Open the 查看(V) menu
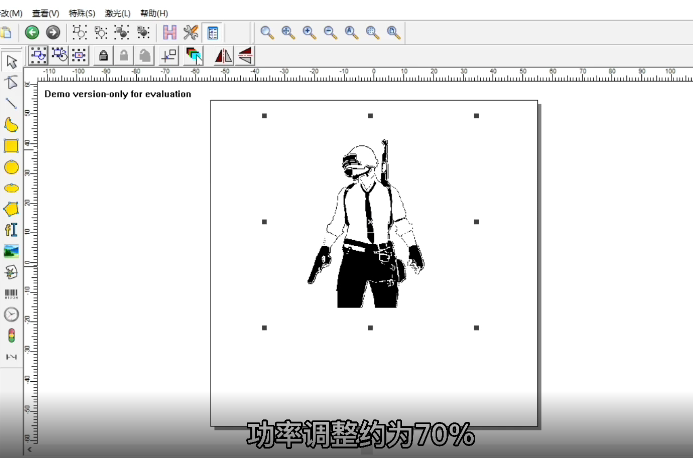This screenshot has width=693, height=458. (46, 13)
